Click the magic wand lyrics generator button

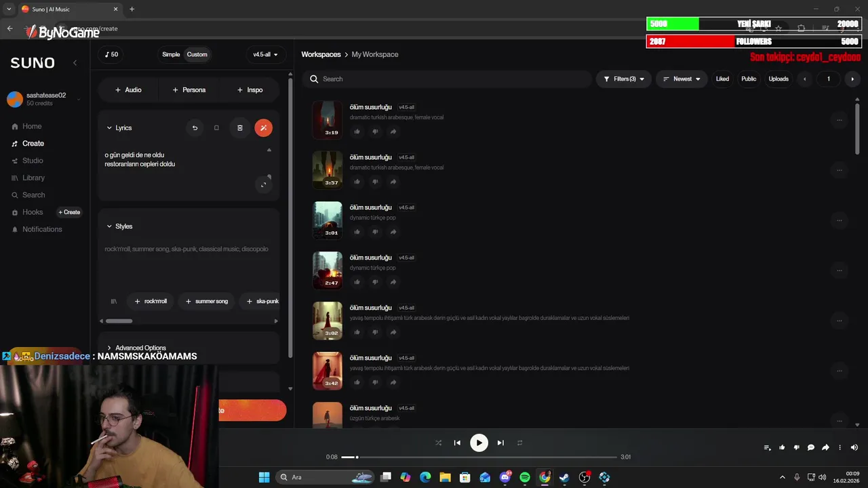click(263, 127)
